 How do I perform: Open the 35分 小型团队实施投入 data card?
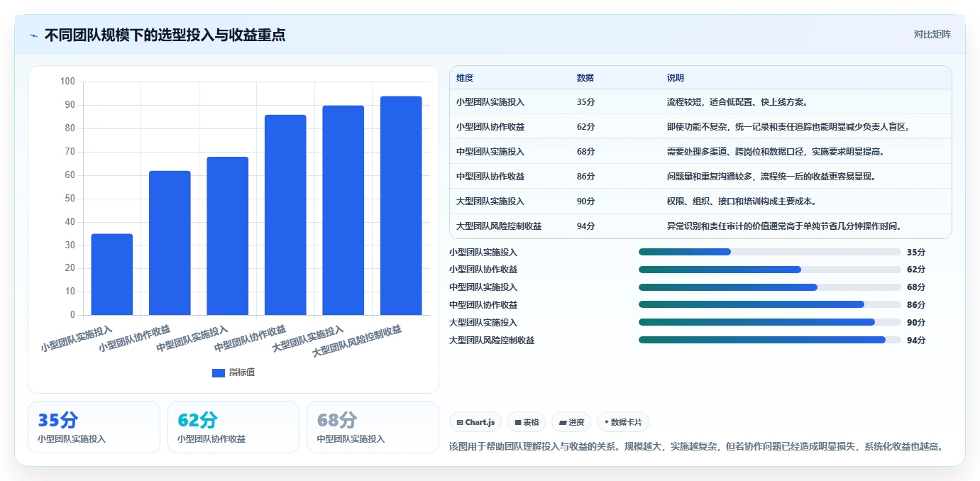coord(94,427)
